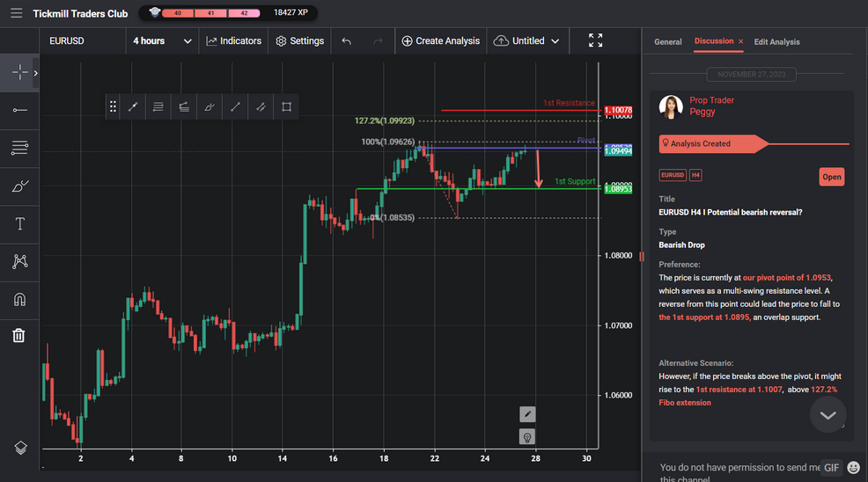Choose the trend line tool in floating toolbar

pyautogui.click(x=235, y=106)
